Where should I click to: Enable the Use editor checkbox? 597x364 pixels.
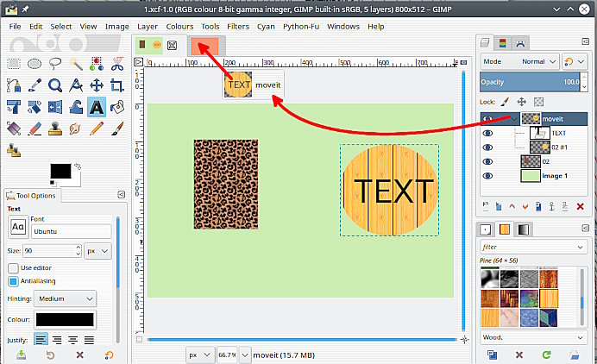[14, 268]
